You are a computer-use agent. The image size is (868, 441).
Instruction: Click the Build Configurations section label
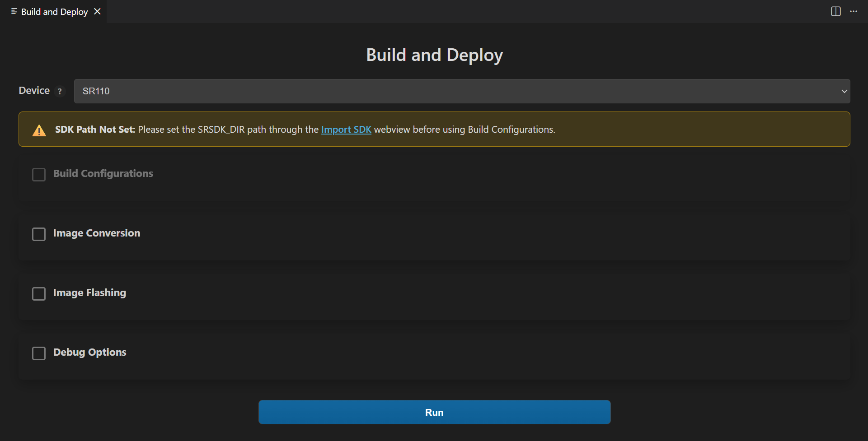(103, 174)
